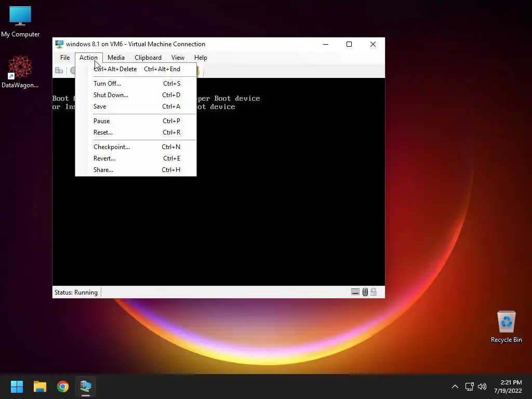This screenshot has width=532, height=399.
Task: Click the mouse icon in status bar
Action: tap(365, 292)
